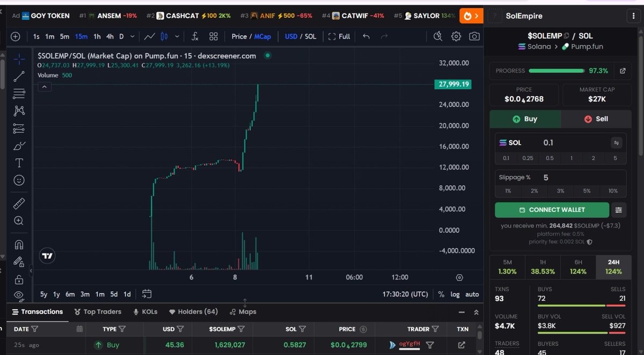The width and height of the screenshot is (644, 355).
Task: Select the trend line drawing tool
Action: point(19,76)
